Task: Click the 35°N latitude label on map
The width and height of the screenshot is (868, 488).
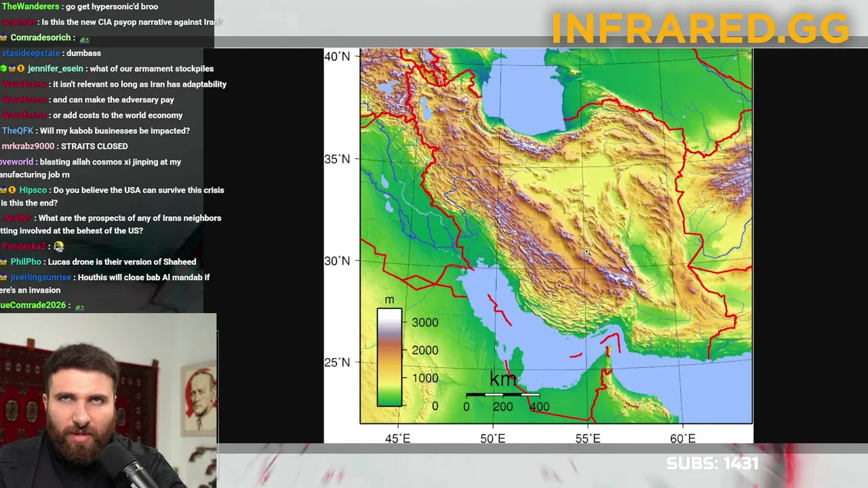Action: click(x=337, y=159)
